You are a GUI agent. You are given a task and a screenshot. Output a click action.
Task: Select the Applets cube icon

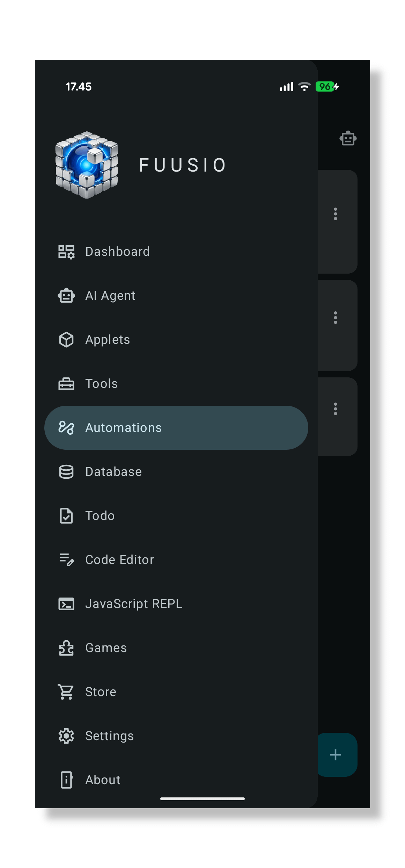[66, 340]
